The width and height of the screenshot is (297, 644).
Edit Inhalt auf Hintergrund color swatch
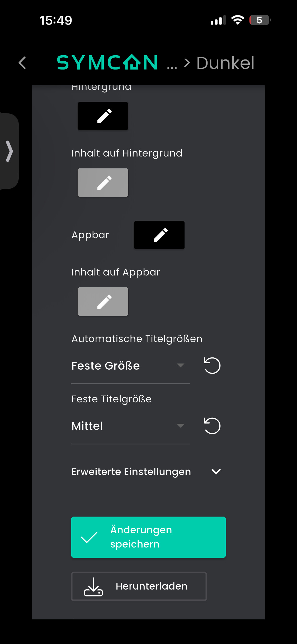(103, 183)
